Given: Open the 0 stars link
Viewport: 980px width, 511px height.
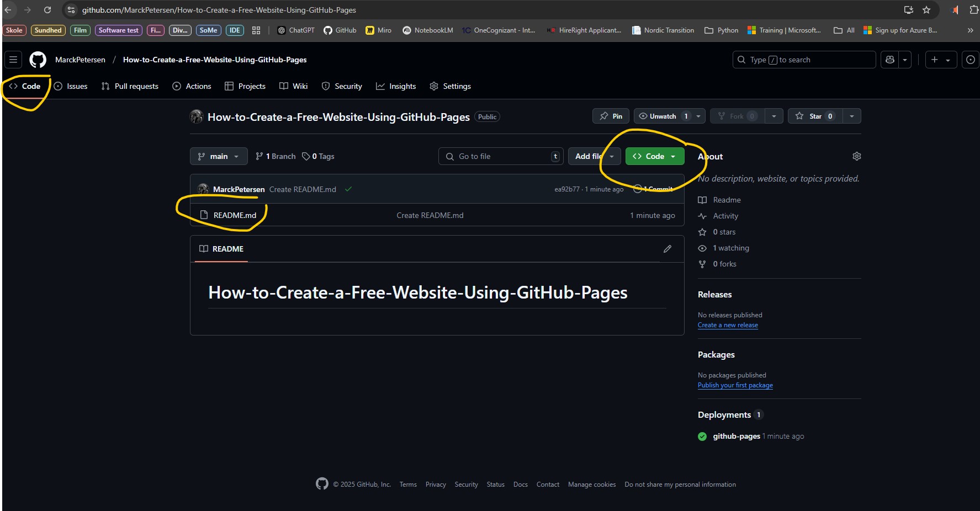Looking at the screenshot, I should 717,232.
